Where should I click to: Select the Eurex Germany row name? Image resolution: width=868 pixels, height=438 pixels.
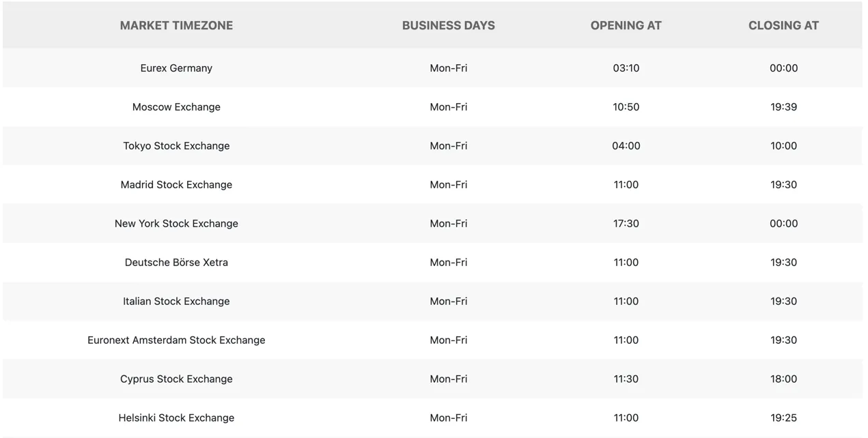click(176, 68)
